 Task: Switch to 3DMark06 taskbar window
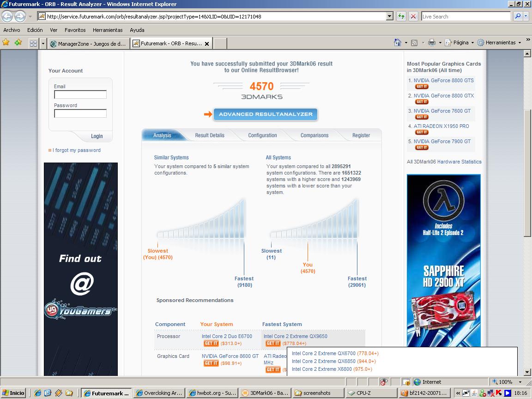tap(265, 393)
